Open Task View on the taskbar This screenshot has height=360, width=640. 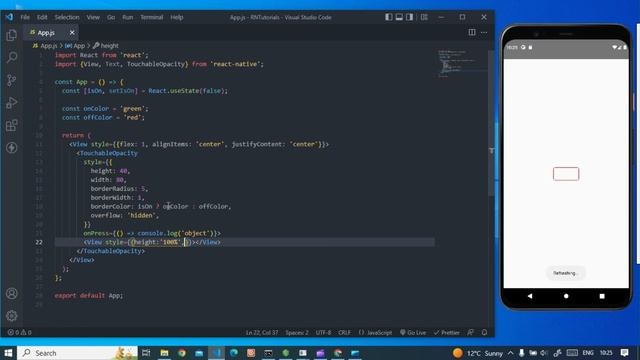pos(146,353)
